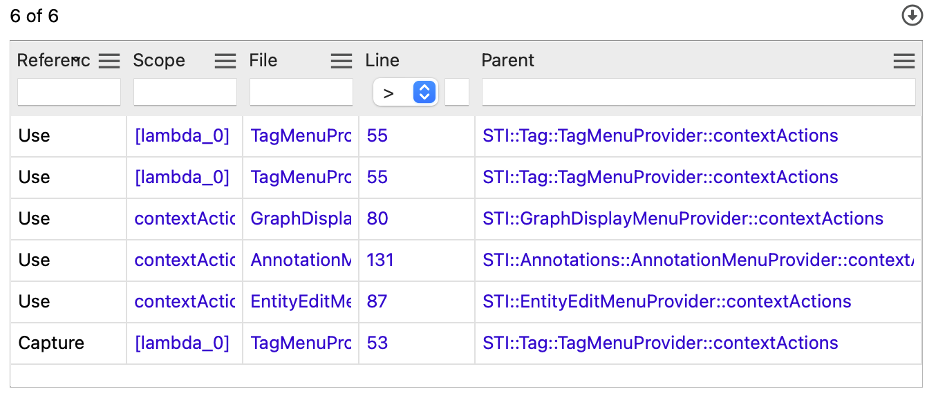Open the Line comparison operator dropdown

tap(406, 92)
